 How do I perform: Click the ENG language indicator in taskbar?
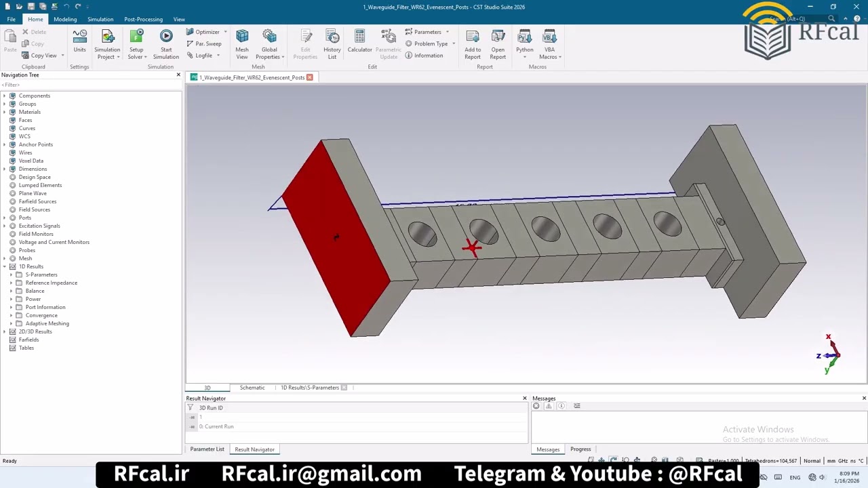click(795, 477)
